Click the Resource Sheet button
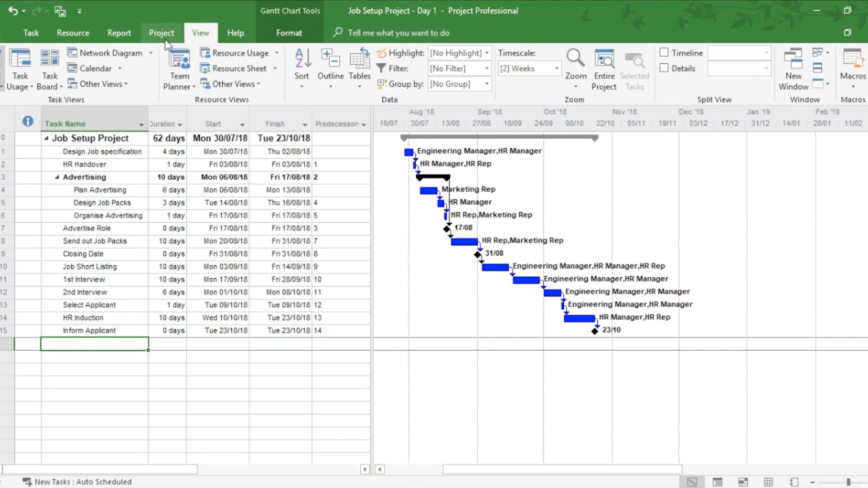868x488 pixels. tap(239, 68)
